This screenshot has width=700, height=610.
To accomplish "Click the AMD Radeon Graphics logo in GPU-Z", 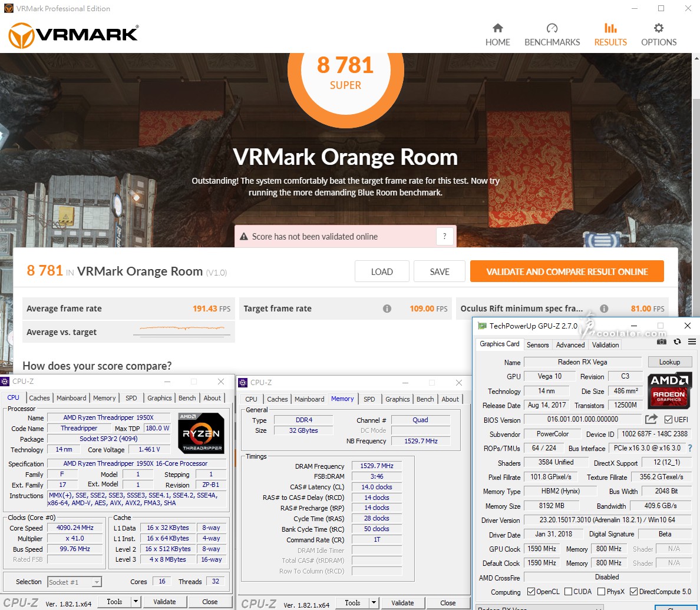I will coord(669,390).
